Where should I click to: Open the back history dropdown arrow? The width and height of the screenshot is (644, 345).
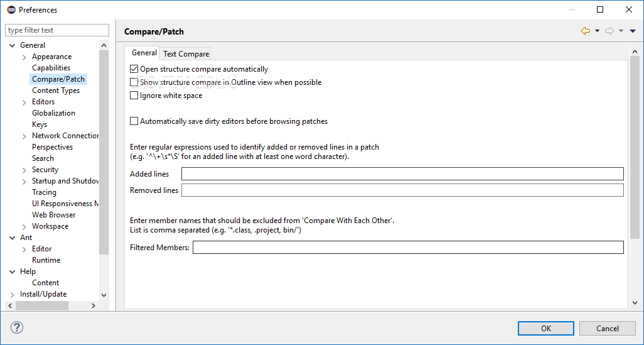point(597,31)
